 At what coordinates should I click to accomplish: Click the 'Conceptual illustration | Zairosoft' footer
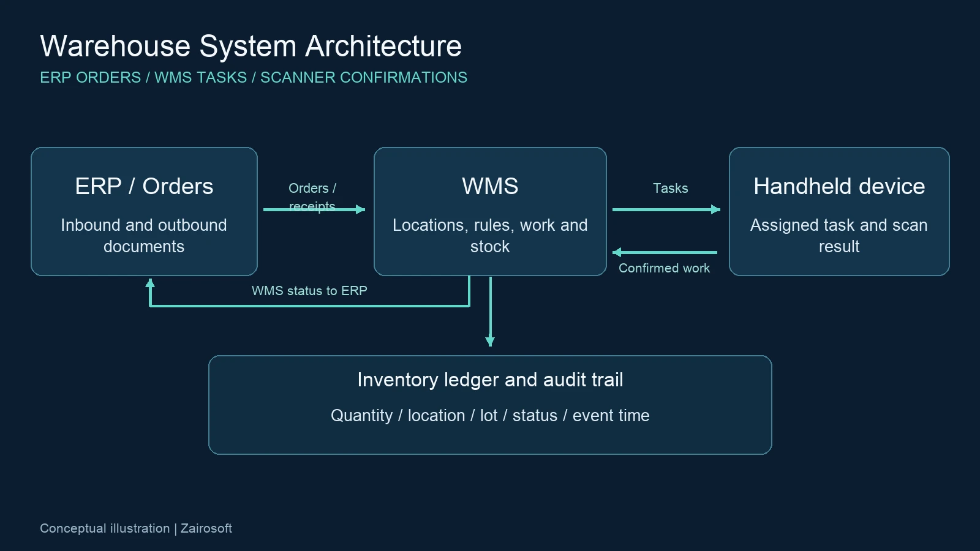[136, 528]
